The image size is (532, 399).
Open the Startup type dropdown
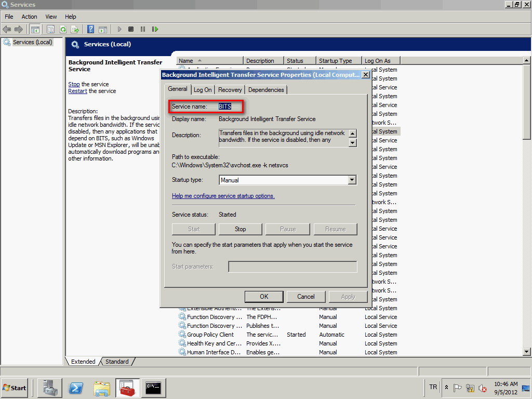tap(352, 180)
